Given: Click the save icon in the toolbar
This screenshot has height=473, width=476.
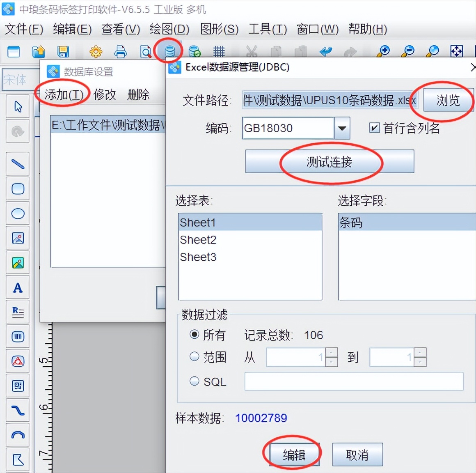Looking at the screenshot, I should (x=63, y=51).
